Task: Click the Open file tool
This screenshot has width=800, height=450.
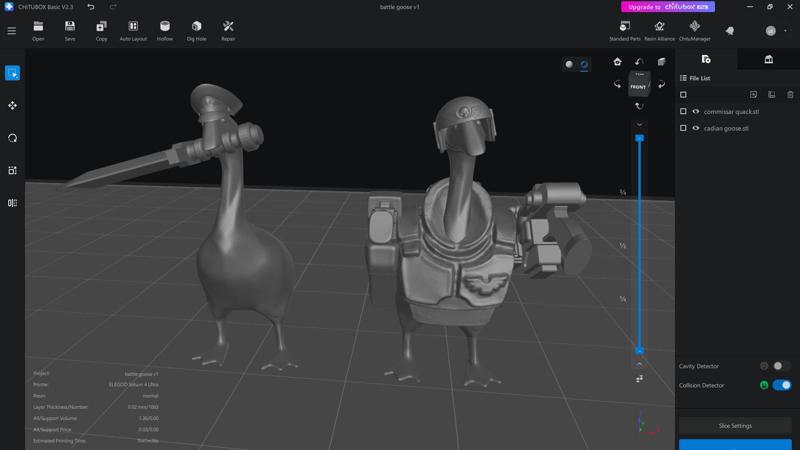Action: [38, 31]
